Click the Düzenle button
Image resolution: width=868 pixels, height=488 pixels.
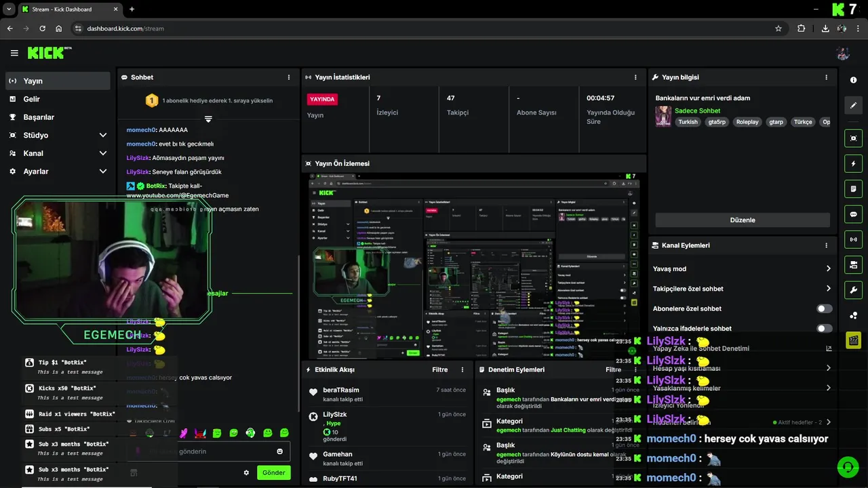pos(742,220)
